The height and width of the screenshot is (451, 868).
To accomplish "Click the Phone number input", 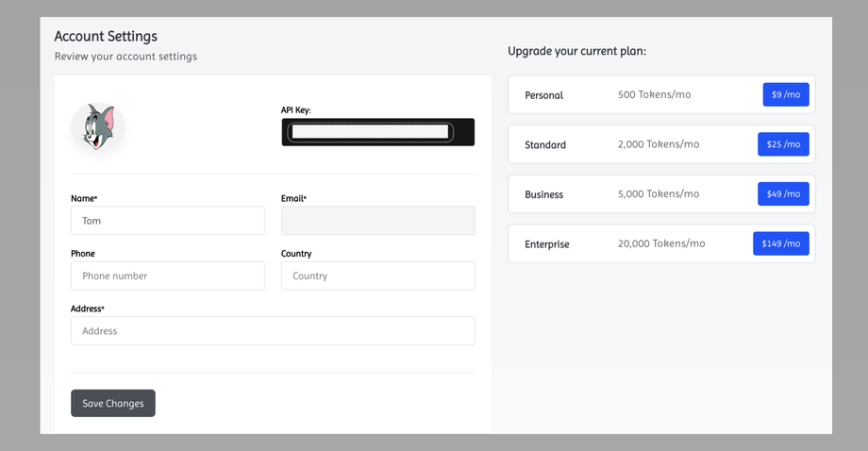I will click(x=168, y=276).
